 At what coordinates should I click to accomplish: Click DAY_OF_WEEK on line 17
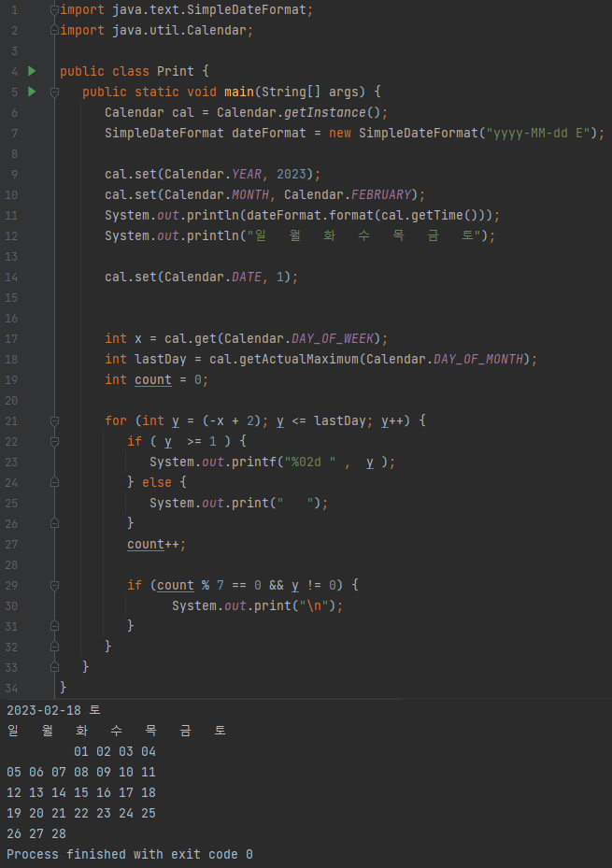[333, 338]
